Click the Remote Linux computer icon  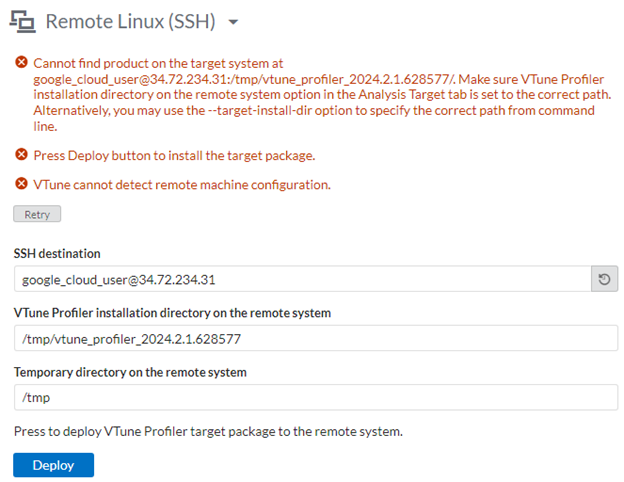click(x=26, y=23)
